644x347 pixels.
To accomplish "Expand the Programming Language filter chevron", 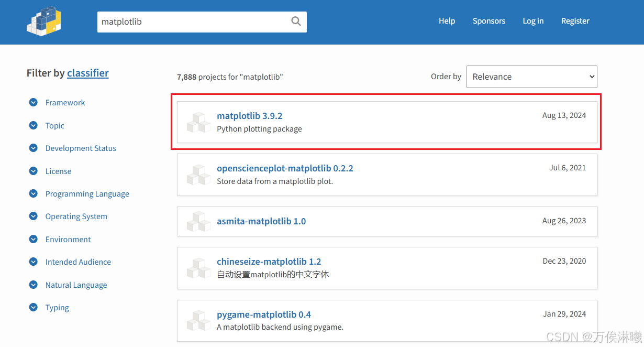I will [34, 194].
